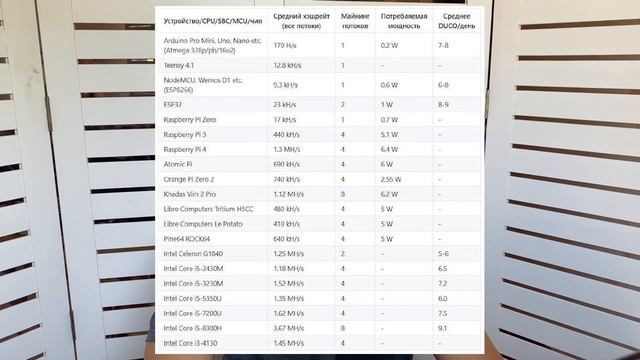Viewport: 640px width, 360px height.
Task: Click the 2.55 W power value
Action: coord(391,179)
